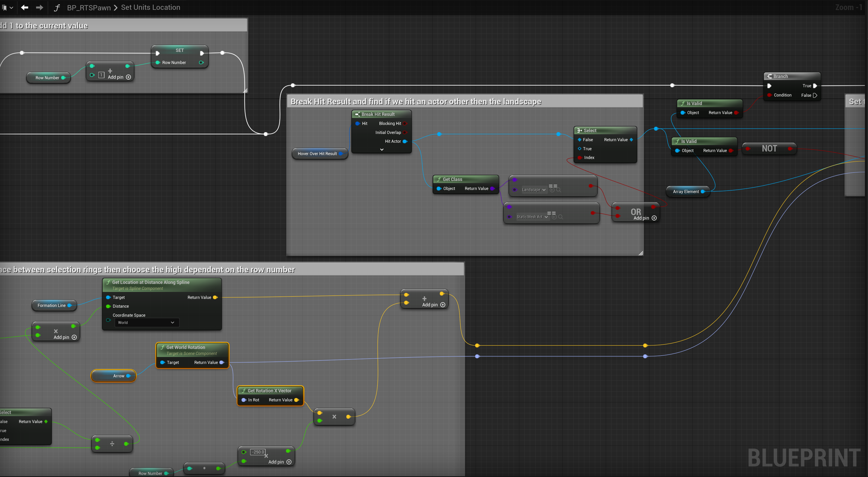Click the forward navigation arrow
This screenshot has width=868, height=477.
click(39, 7)
